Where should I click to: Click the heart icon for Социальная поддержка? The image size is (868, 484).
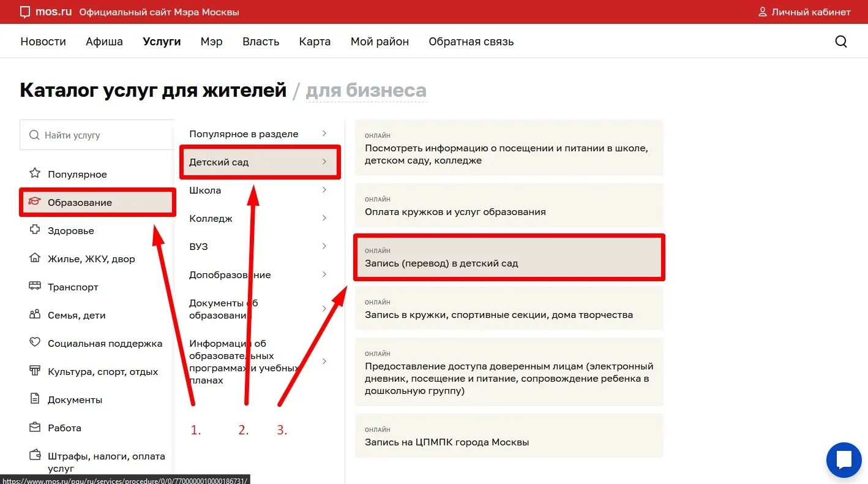[35, 342]
